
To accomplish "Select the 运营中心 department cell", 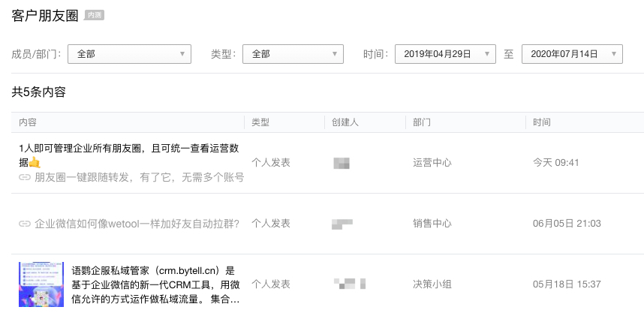I will coord(432,162).
